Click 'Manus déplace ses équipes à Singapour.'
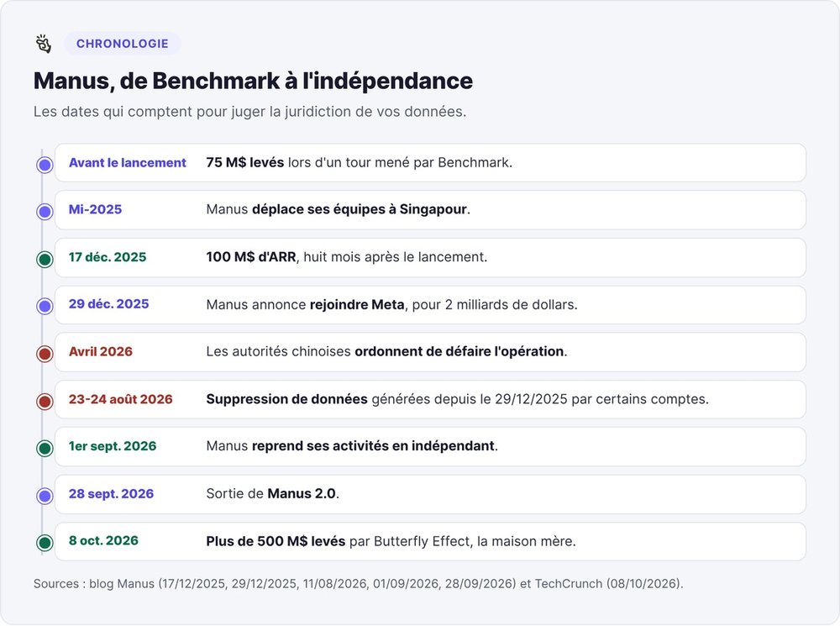The image size is (840, 626). click(x=338, y=209)
